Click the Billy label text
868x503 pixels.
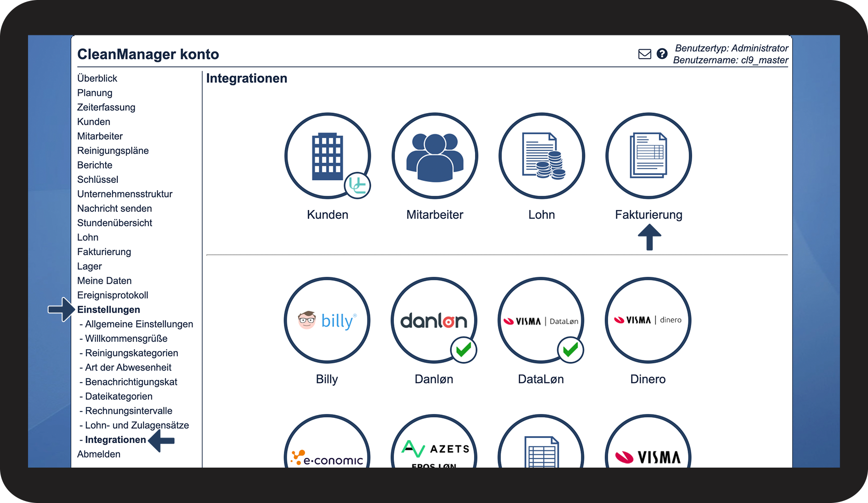[327, 379]
